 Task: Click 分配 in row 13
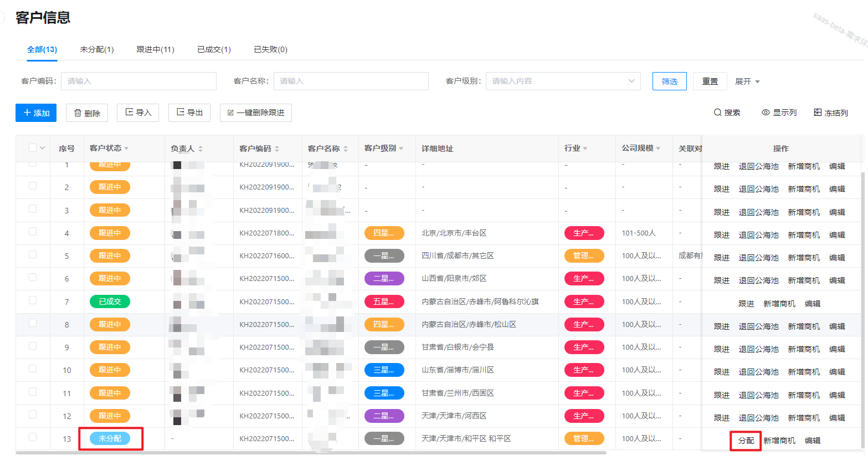(746, 441)
